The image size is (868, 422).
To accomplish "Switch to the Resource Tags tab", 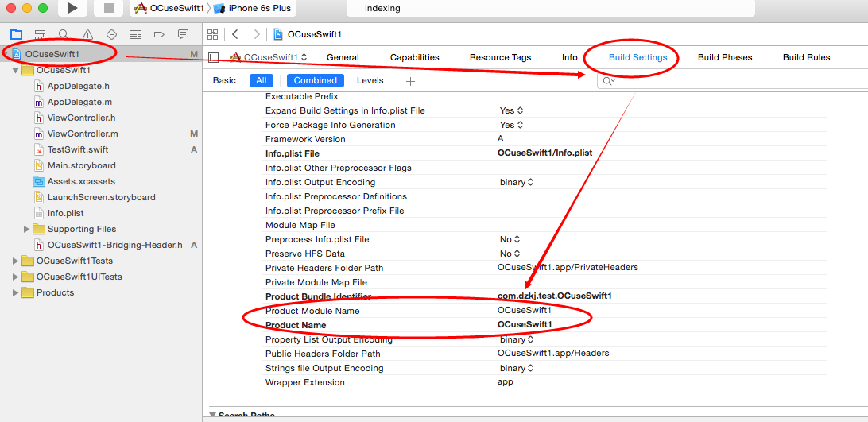I will 501,57.
